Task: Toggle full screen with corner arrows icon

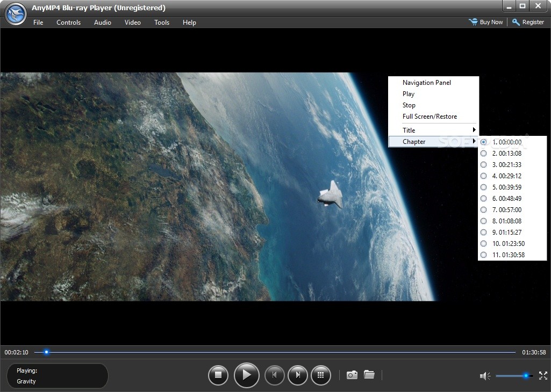Action: point(543,375)
